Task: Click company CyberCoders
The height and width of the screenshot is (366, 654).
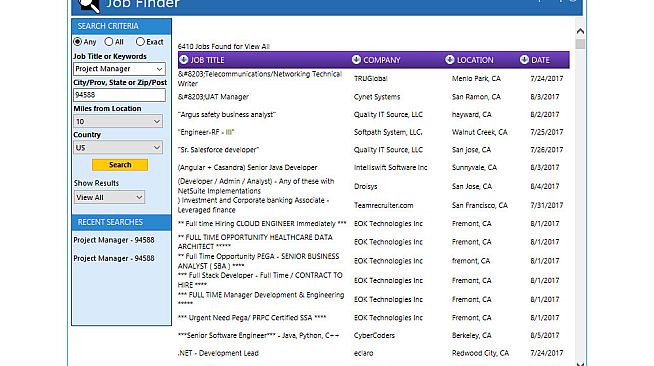Action: click(374, 336)
